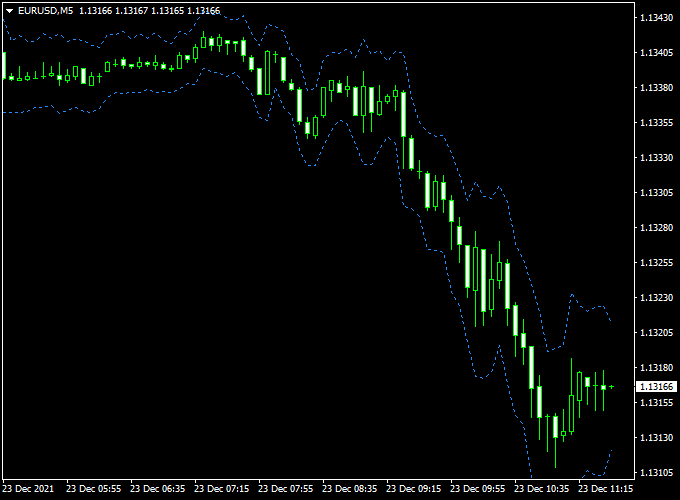This screenshot has width=680, height=500.
Task: Click the 23 Dec 06:35 time label
Action: click(158, 489)
